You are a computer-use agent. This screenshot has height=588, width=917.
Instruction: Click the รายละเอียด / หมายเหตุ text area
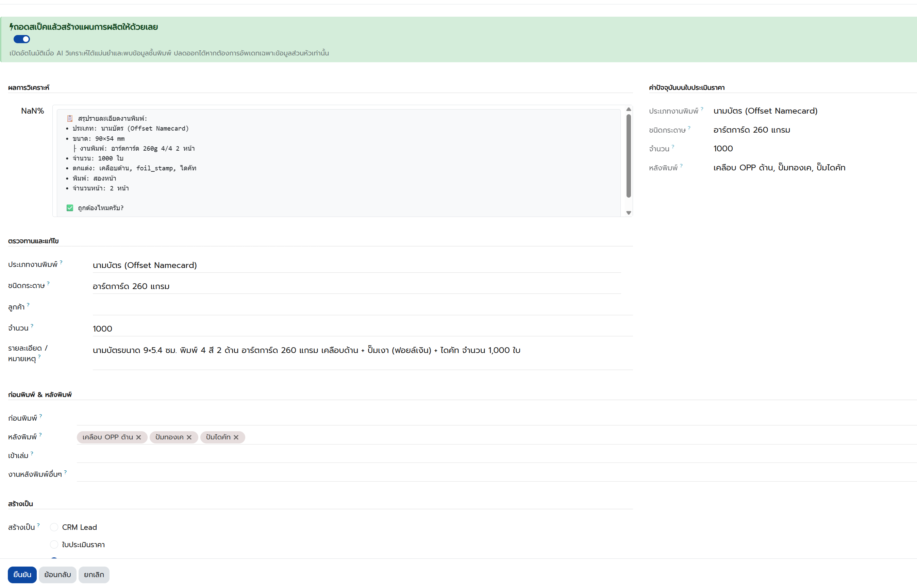tap(363, 356)
